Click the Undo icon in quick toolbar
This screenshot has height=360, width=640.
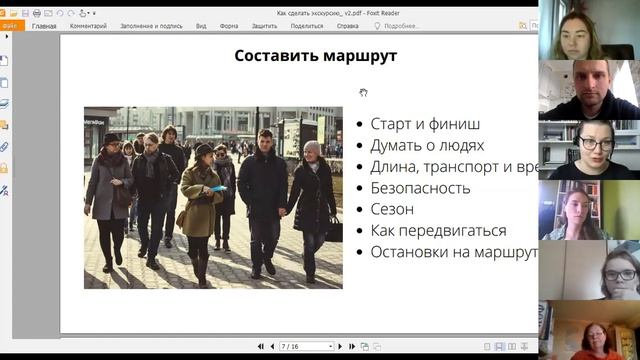point(60,13)
